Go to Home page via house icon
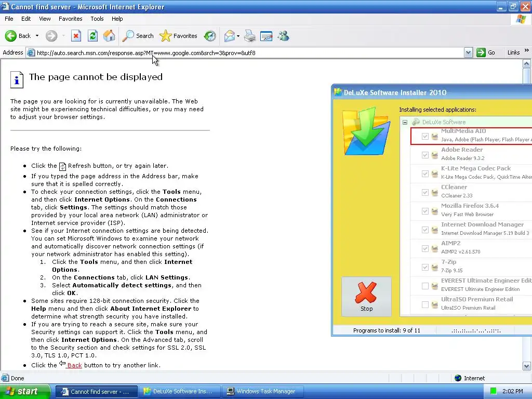The width and height of the screenshot is (532, 399). pos(109,36)
